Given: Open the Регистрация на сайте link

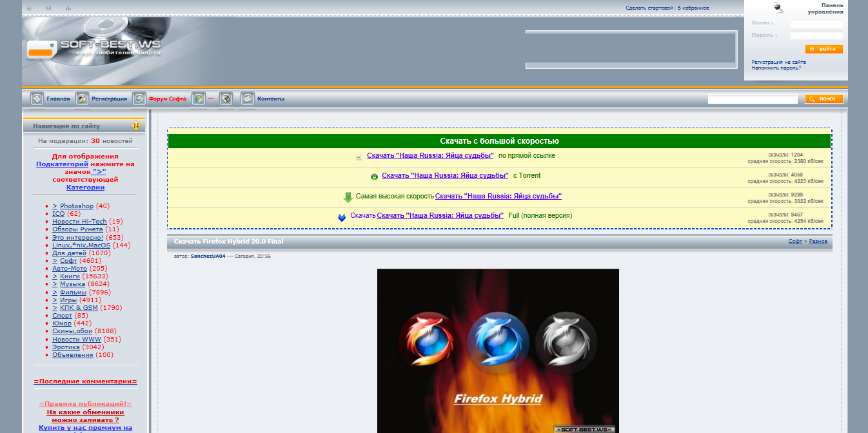Looking at the screenshot, I should (778, 62).
